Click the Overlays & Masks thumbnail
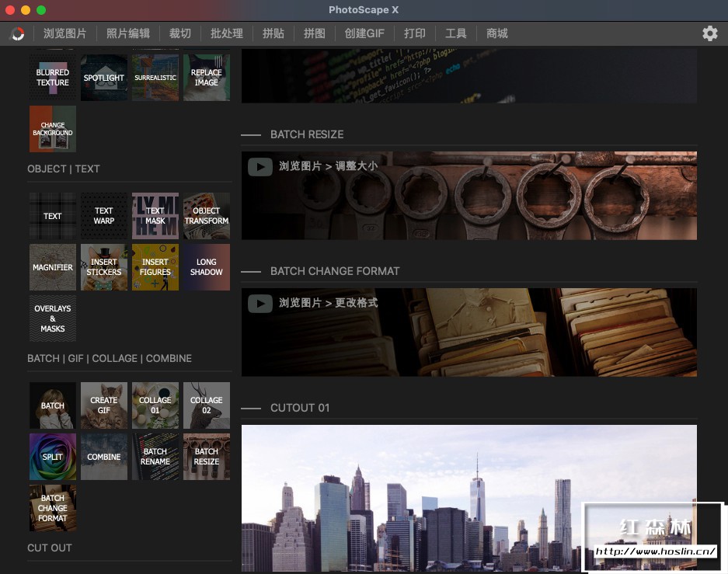728x574 pixels. pos(53,318)
